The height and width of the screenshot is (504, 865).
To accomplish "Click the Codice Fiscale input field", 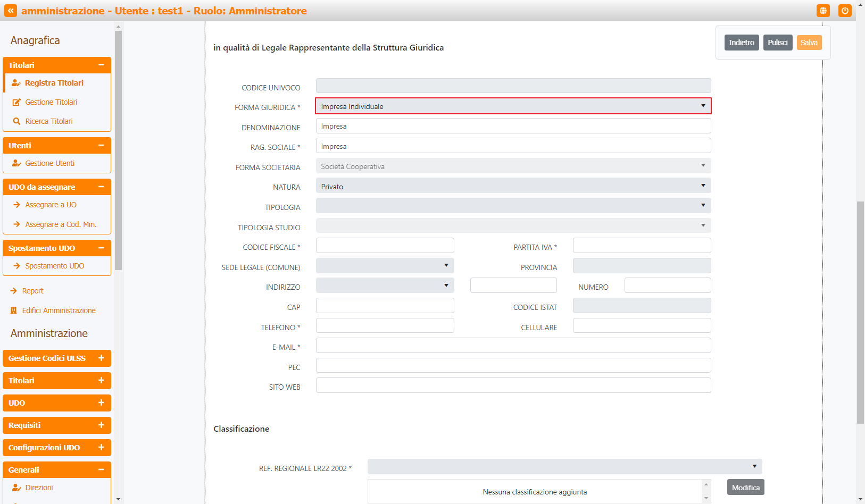I will 385,246.
